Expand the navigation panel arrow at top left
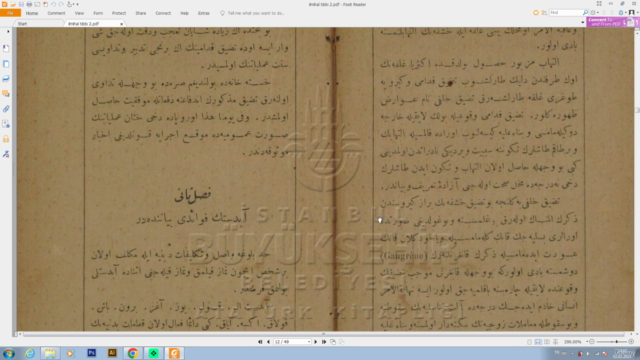The width and height of the screenshot is (640, 360). (x=8, y=31)
